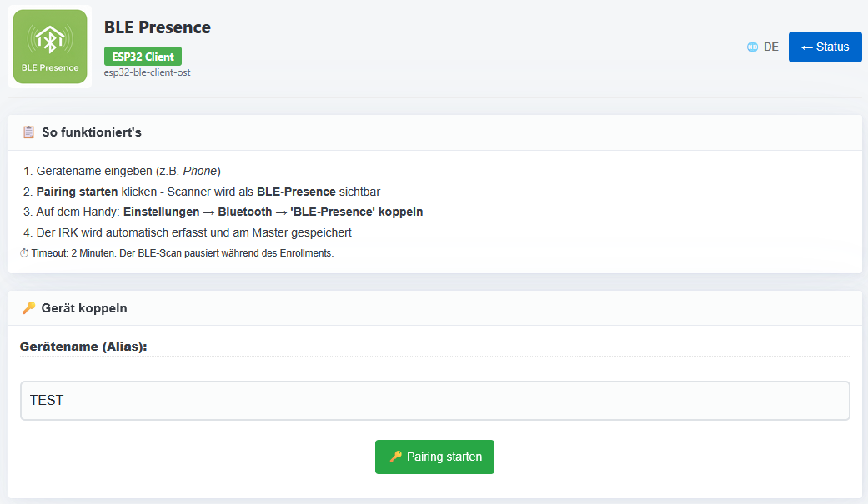This screenshot has width=868, height=504.
Task: Click the BLE Presence app logo
Action: 50,47
